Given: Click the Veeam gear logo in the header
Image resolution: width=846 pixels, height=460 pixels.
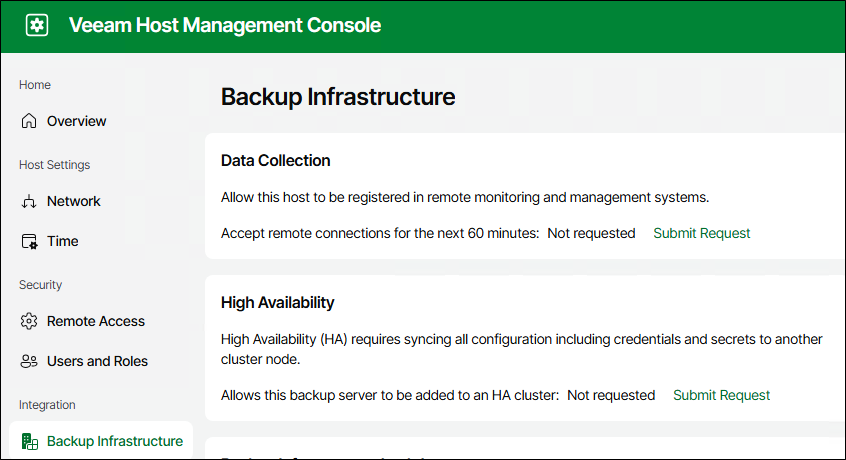Looking at the screenshot, I should tap(37, 26).
